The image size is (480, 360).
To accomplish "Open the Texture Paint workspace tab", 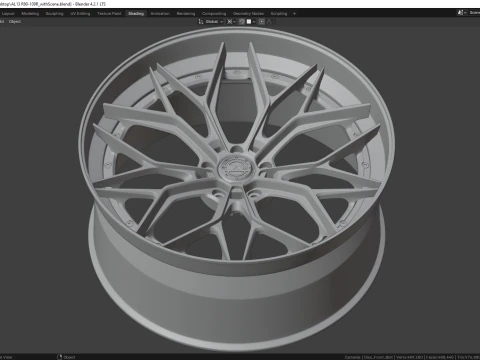I will tap(109, 14).
